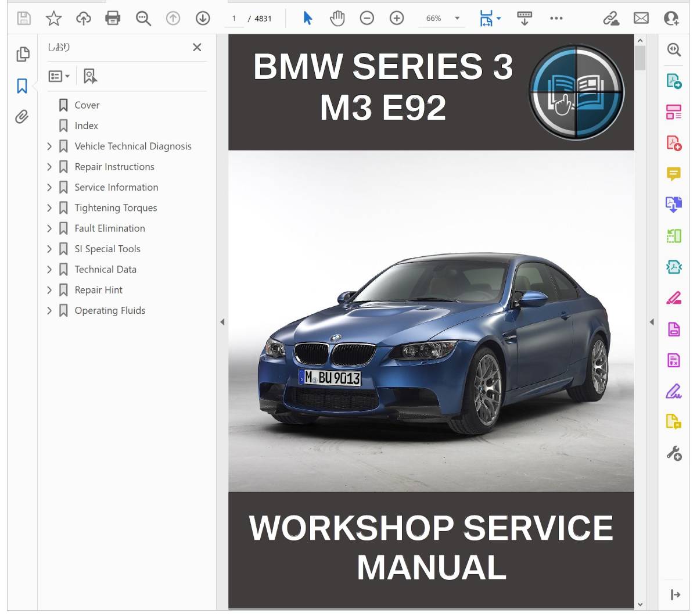Screen dimensions: 697x616
Task: Open the attachments paperclip panel
Action: click(x=22, y=117)
